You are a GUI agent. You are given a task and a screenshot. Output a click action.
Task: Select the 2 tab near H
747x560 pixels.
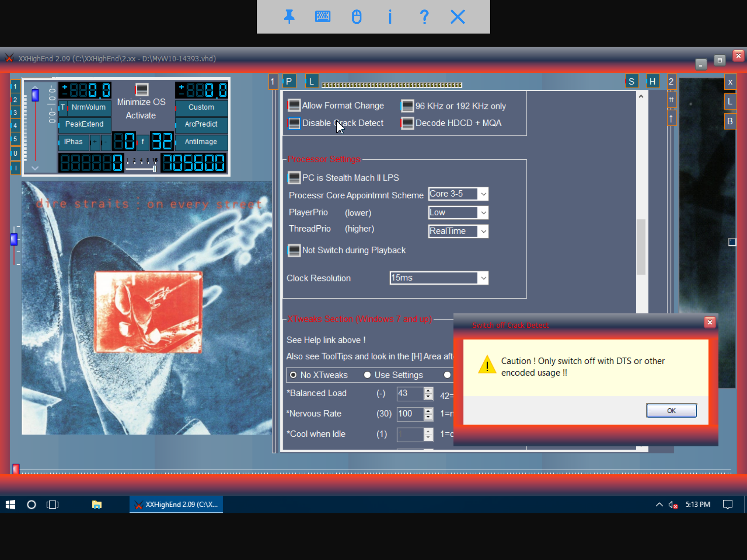(671, 81)
